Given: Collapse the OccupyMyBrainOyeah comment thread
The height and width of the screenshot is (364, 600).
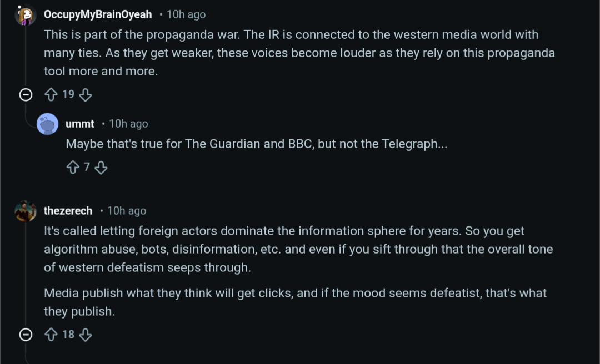Looking at the screenshot, I should 26,95.
